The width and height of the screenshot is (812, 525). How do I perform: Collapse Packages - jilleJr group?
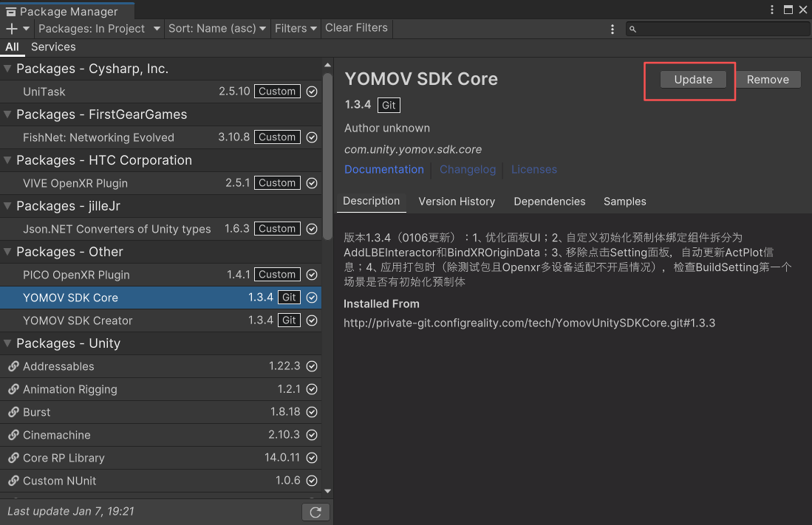(x=7, y=205)
